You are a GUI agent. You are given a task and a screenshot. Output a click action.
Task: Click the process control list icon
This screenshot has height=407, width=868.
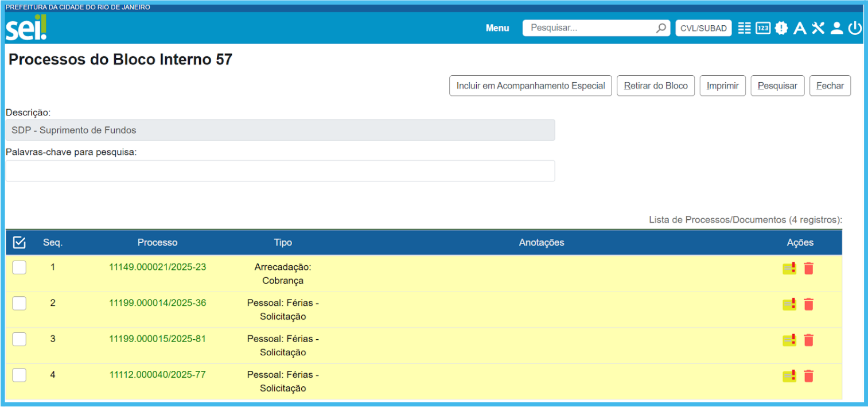click(x=744, y=28)
